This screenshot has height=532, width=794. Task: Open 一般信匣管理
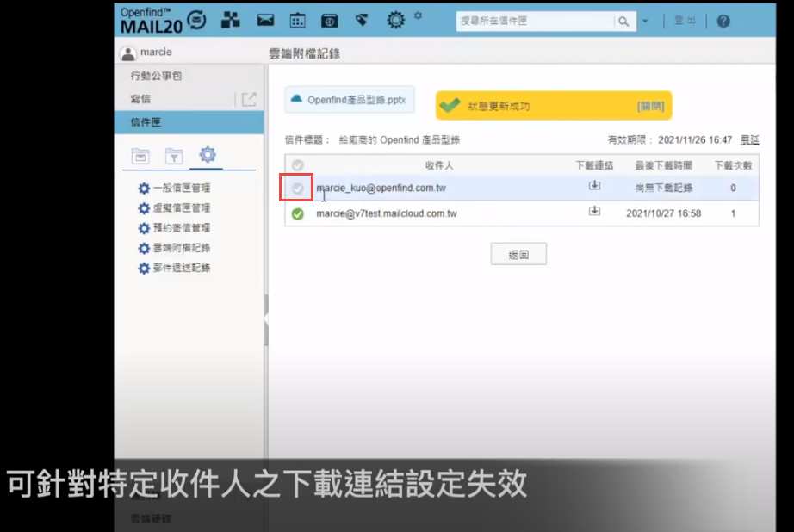pyautogui.click(x=175, y=189)
